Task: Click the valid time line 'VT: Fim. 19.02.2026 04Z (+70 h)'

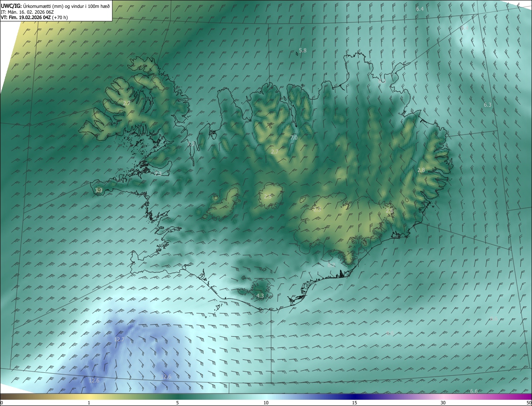Action: tap(34, 17)
